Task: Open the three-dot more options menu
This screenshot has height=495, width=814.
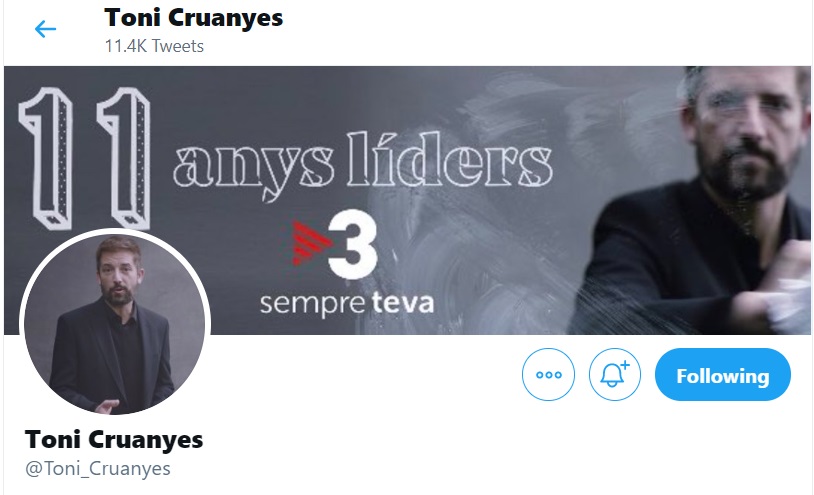Action: coord(548,375)
